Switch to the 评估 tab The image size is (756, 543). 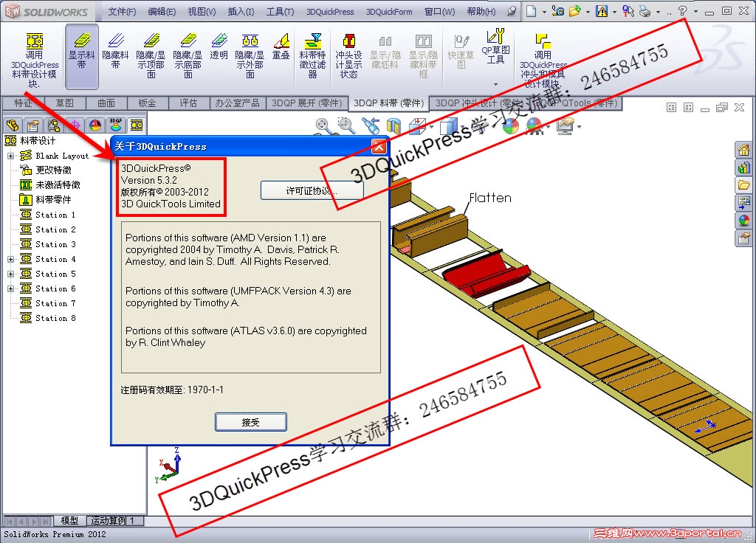tap(188, 103)
